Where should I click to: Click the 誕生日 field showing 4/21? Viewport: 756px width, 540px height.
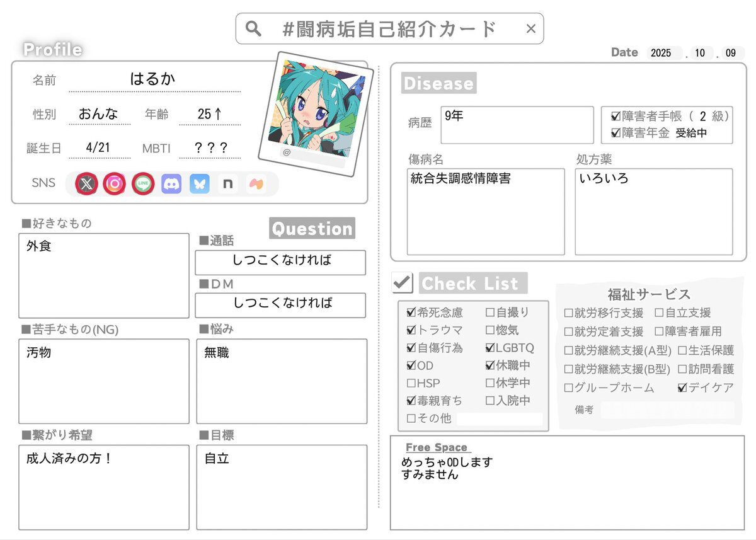click(x=98, y=148)
